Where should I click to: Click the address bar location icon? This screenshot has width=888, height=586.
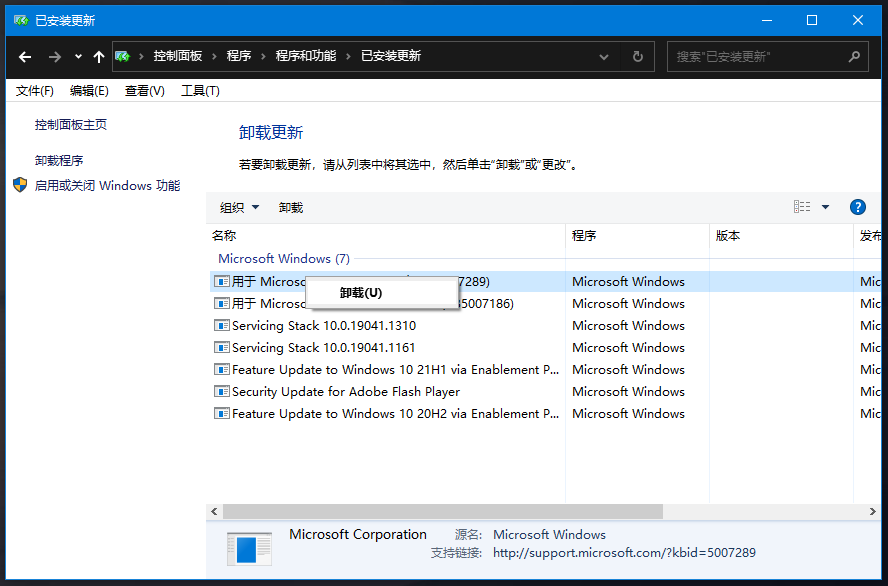click(122, 56)
